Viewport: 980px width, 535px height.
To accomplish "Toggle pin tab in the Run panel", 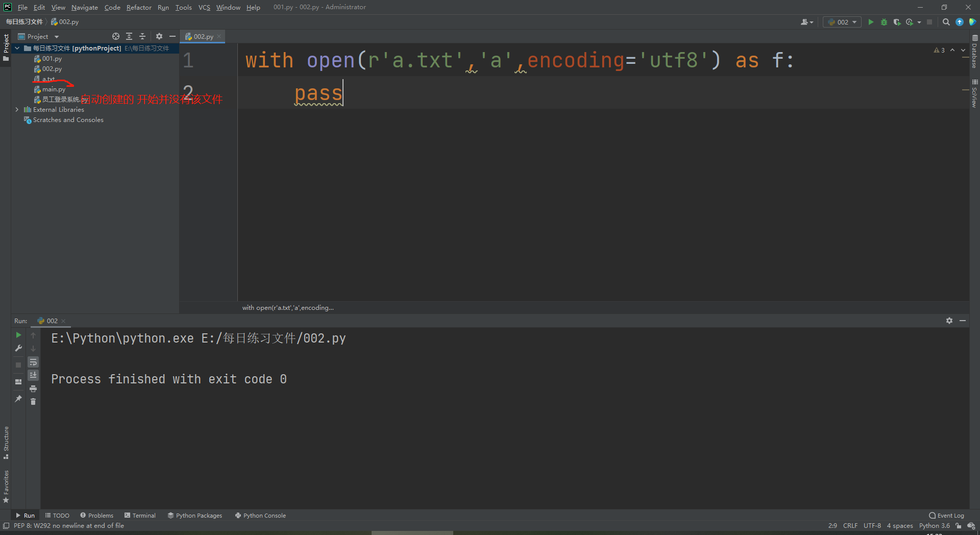I will point(18,399).
